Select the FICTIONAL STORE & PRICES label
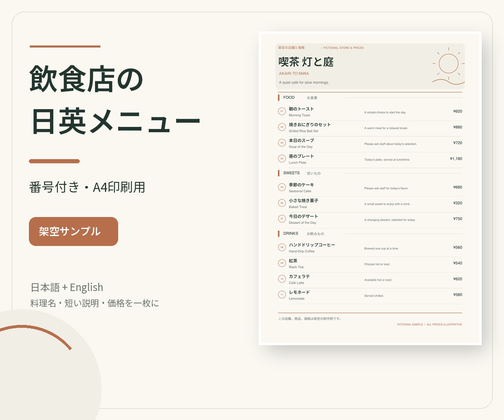Image resolution: width=504 pixels, height=420 pixels. point(344,48)
